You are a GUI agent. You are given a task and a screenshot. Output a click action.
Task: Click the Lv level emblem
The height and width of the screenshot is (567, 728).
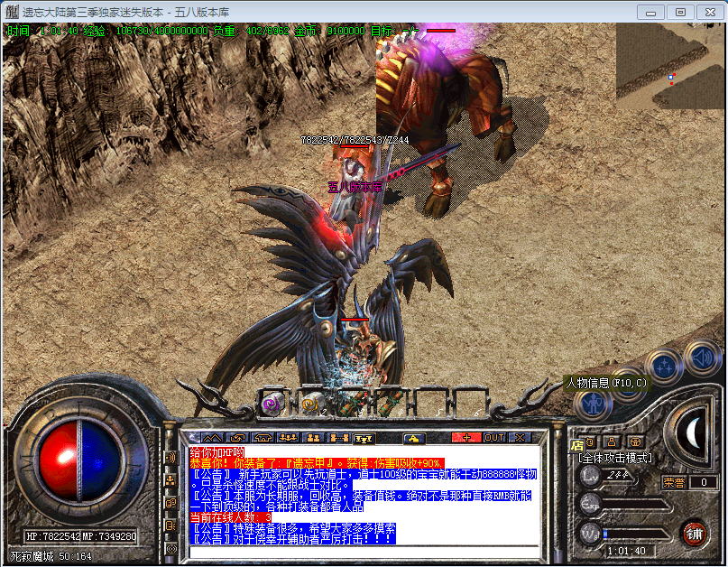tap(591, 476)
